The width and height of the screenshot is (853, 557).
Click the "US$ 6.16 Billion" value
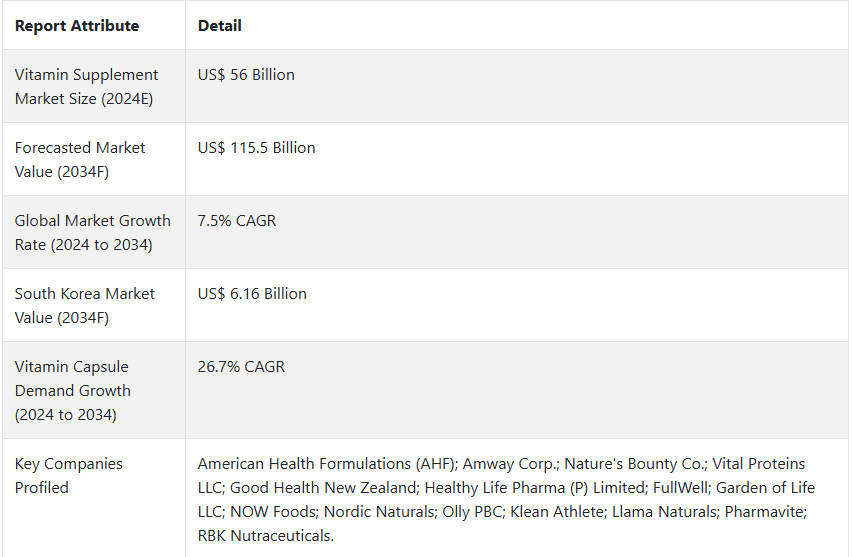[x=252, y=294]
